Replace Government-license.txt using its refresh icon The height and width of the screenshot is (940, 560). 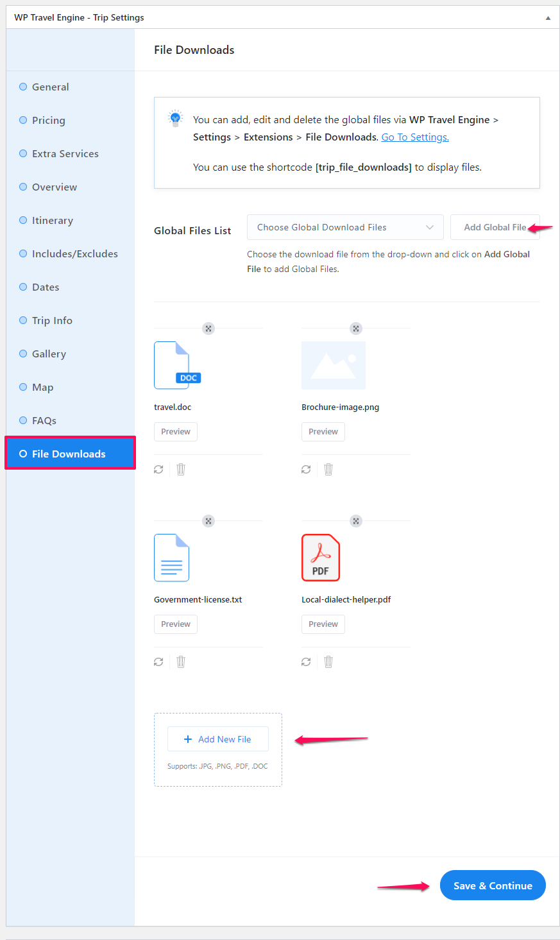[158, 662]
